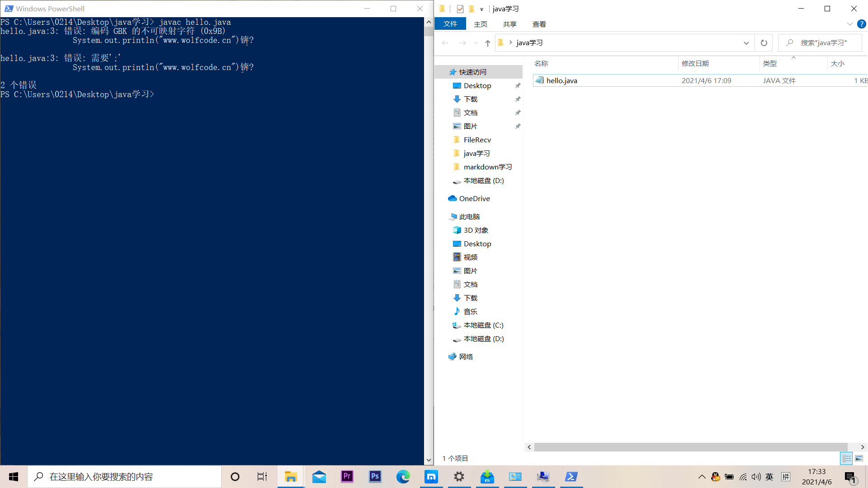Switch to details view layout icon

click(x=846, y=458)
